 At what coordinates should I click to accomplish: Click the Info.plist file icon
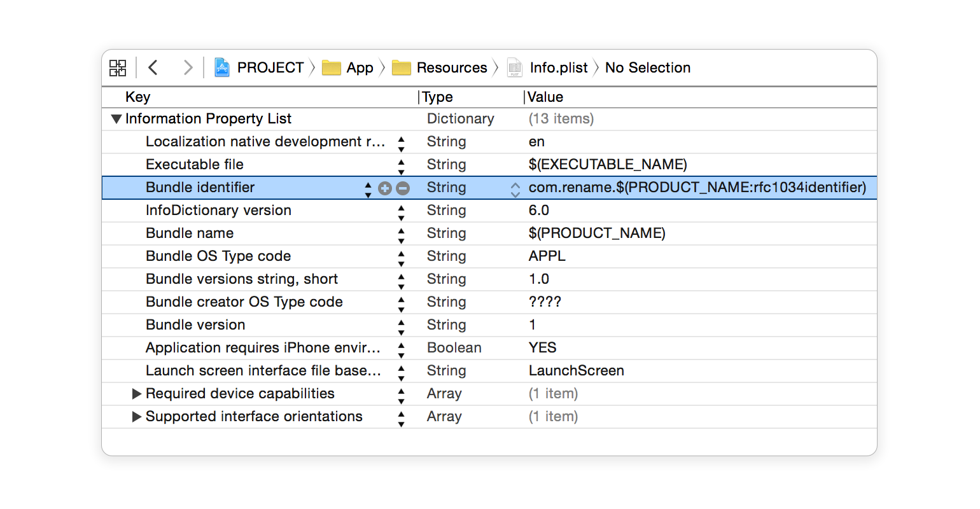(514, 67)
